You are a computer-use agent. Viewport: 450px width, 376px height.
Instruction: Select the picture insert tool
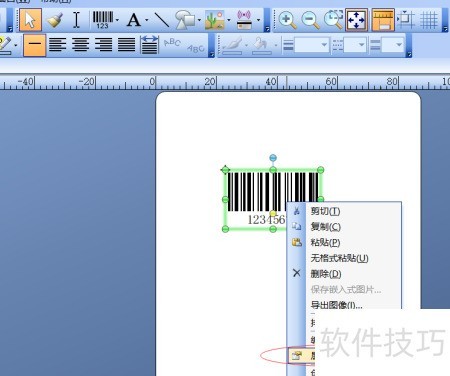coord(215,20)
